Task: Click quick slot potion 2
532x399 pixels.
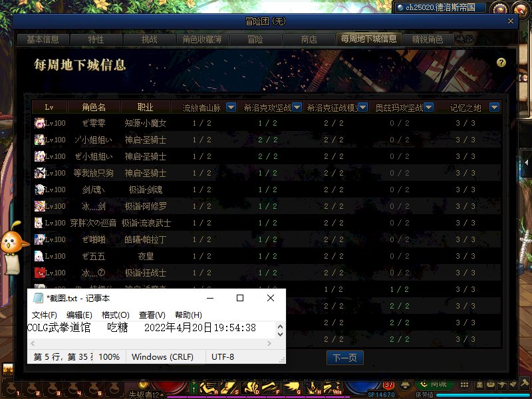Action: [33, 390]
